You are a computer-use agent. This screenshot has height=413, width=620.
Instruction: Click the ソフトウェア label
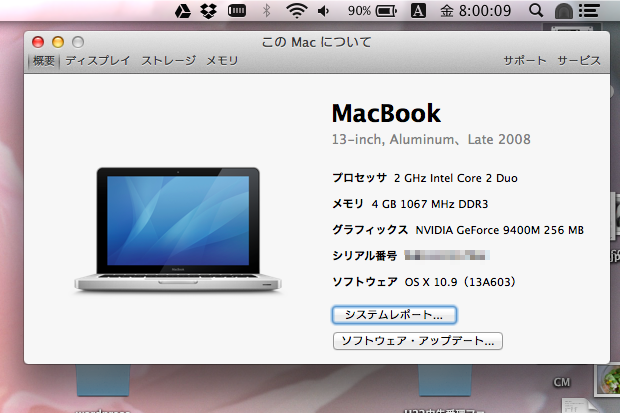(365, 282)
